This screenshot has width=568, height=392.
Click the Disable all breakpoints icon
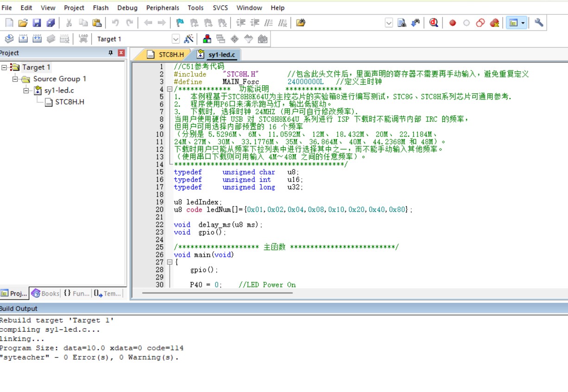pos(480,23)
